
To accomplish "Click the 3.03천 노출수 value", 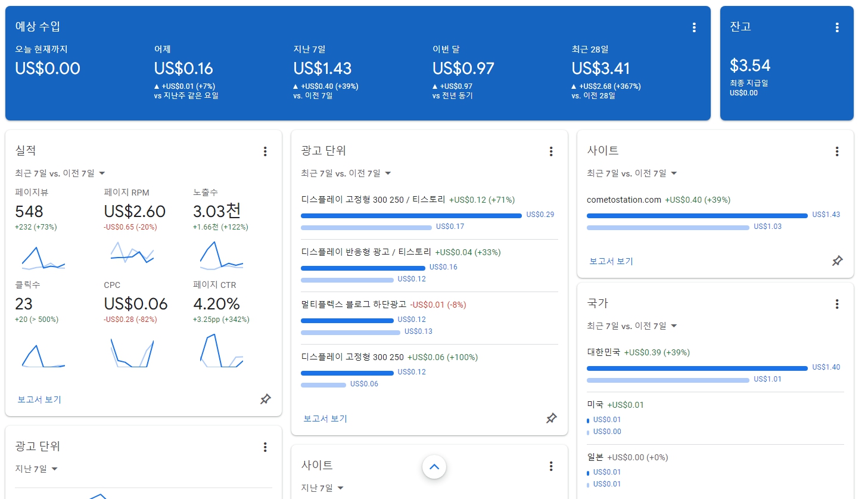I will click(217, 211).
